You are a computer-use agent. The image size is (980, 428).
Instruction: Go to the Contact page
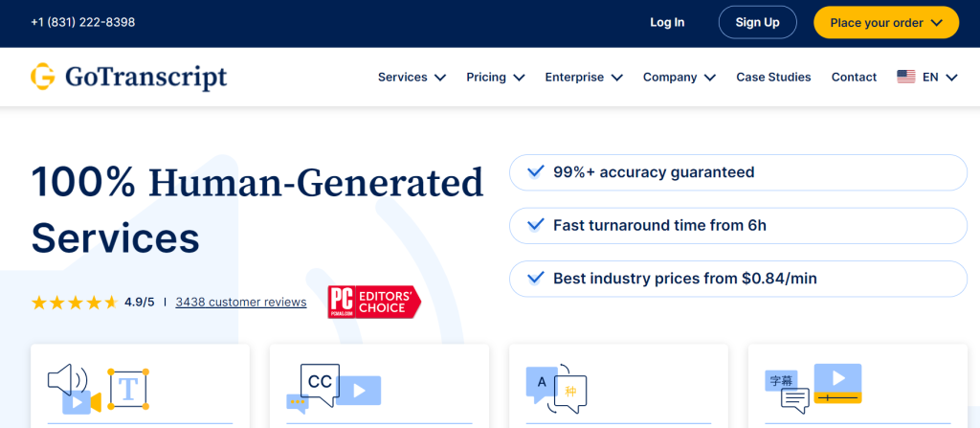(x=854, y=78)
